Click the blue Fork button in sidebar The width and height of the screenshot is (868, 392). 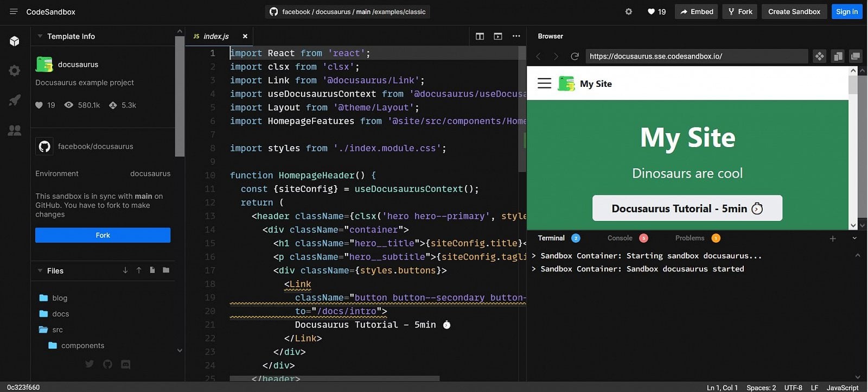pyautogui.click(x=103, y=235)
